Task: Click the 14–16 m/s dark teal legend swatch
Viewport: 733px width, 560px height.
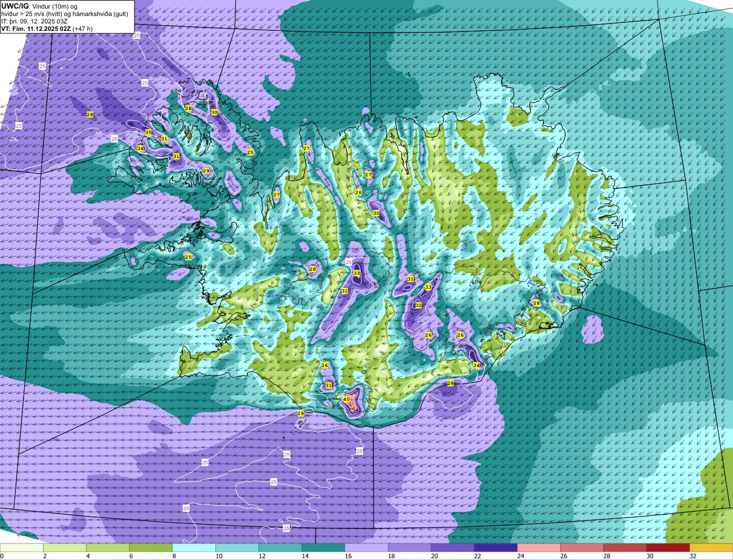Action: [x=324, y=548]
